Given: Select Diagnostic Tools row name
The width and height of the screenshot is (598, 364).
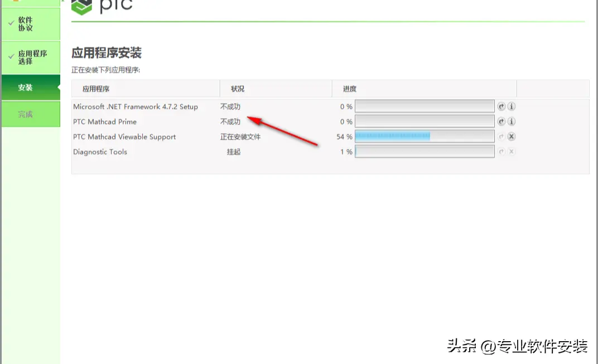Looking at the screenshot, I should [x=100, y=152].
